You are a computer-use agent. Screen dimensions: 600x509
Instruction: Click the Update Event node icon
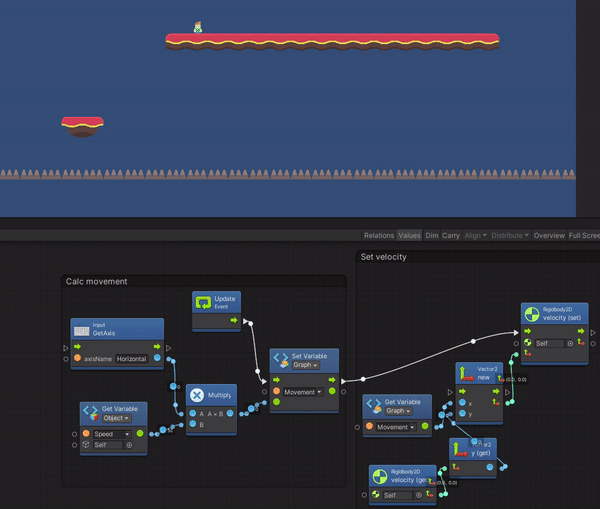(x=204, y=301)
